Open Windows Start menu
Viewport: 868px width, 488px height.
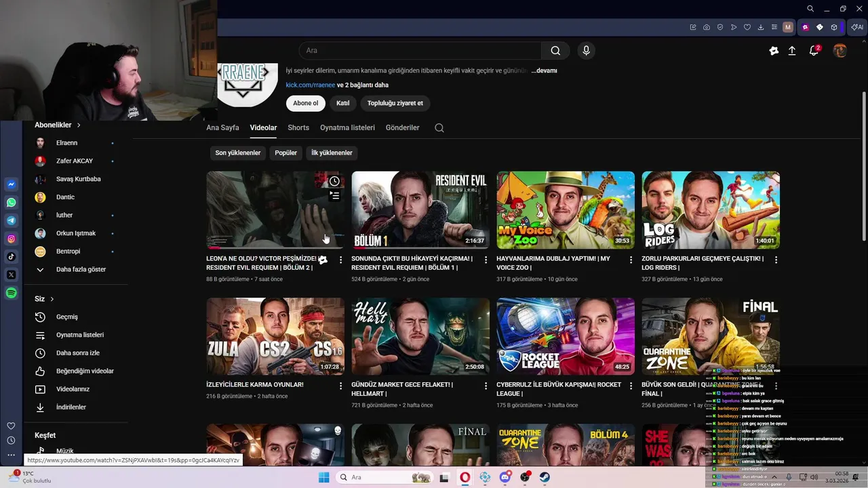[324, 477]
